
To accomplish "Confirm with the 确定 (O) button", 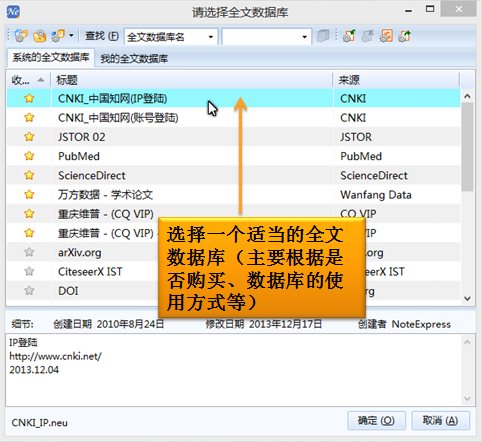I will coord(376,421).
